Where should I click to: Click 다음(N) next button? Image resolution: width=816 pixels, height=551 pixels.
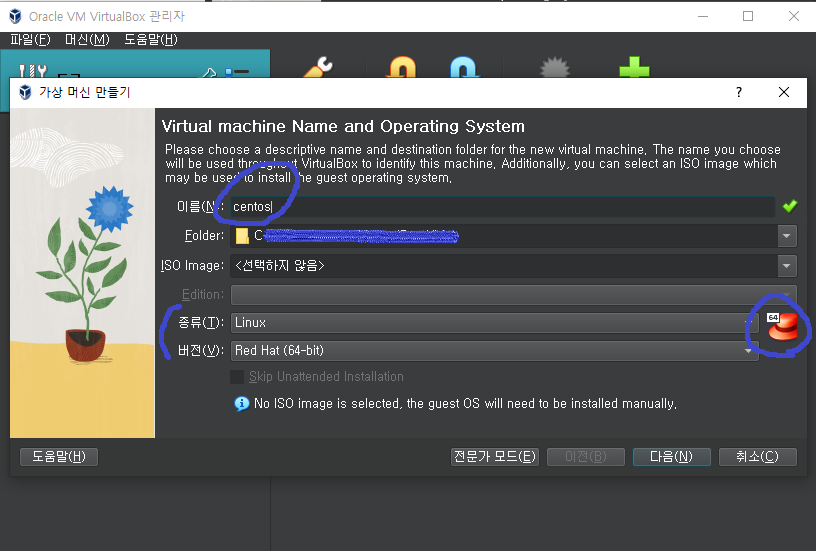click(x=671, y=457)
